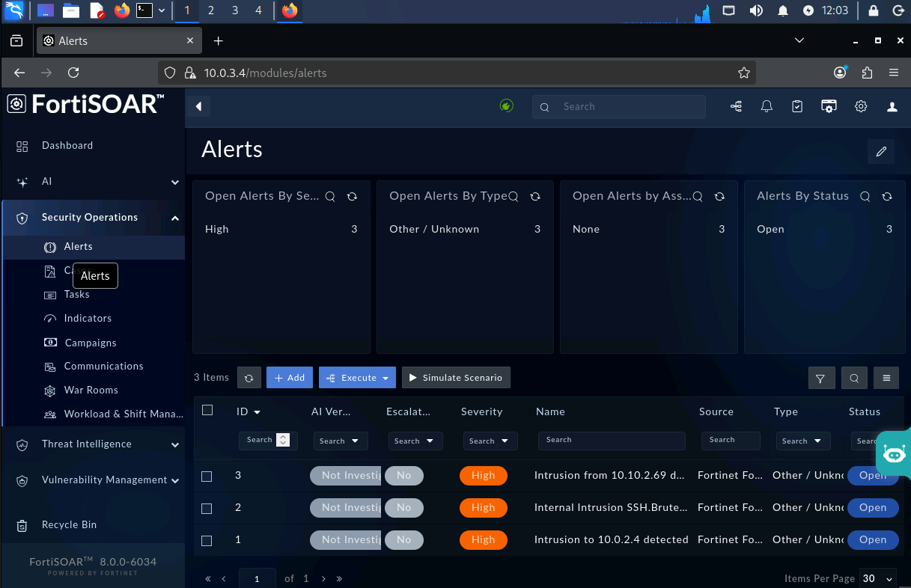The height and width of the screenshot is (588, 911).
Task: Click the settings gear icon in header
Action: pyautogui.click(x=861, y=107)
